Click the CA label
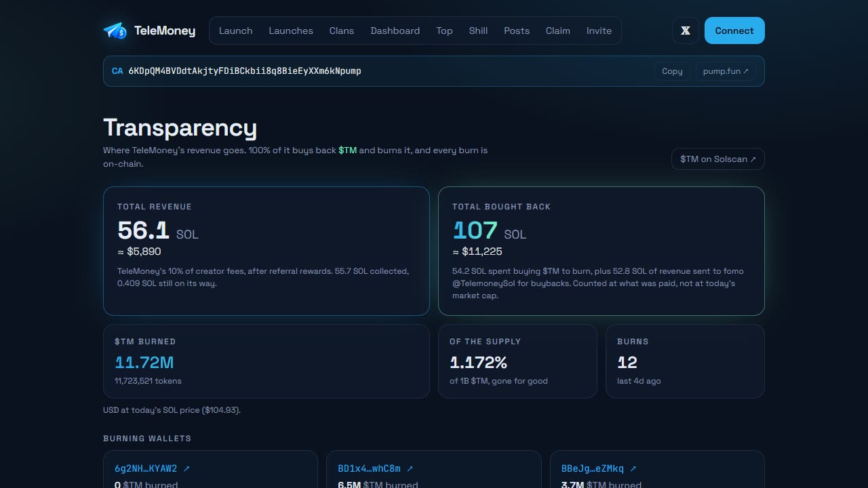 (117, 70)
